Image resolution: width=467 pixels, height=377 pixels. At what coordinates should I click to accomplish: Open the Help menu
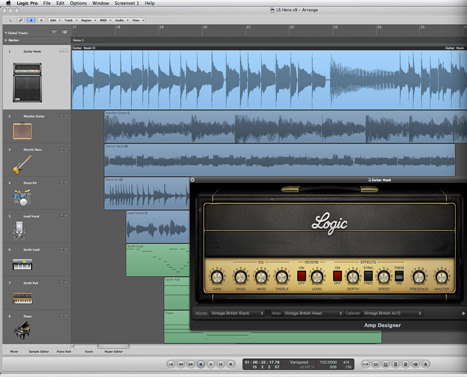(149, 3)
